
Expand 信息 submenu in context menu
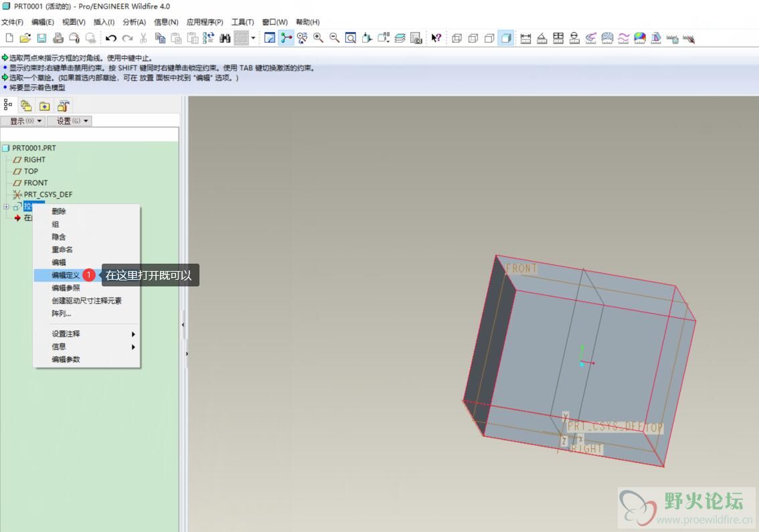[87, 347]
